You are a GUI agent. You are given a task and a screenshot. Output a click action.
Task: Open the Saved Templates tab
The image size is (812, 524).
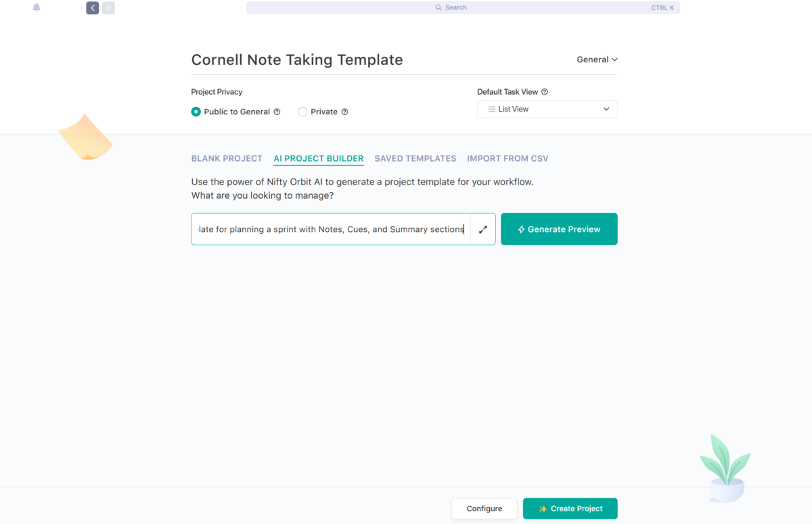(x=415, y=158)
